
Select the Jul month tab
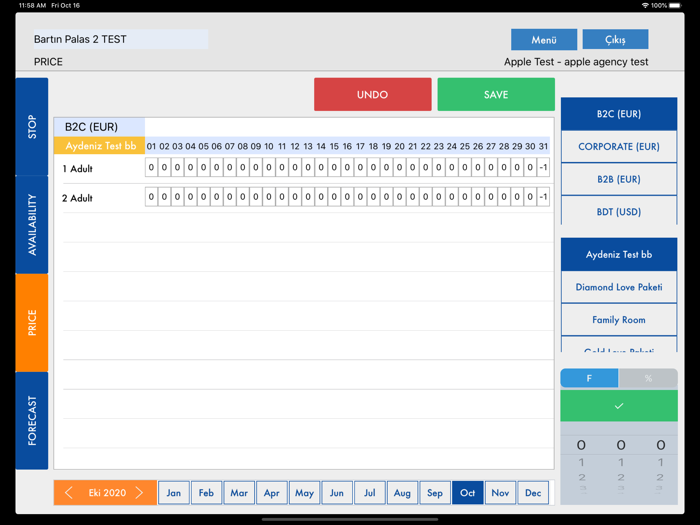(x=370, y=493)
